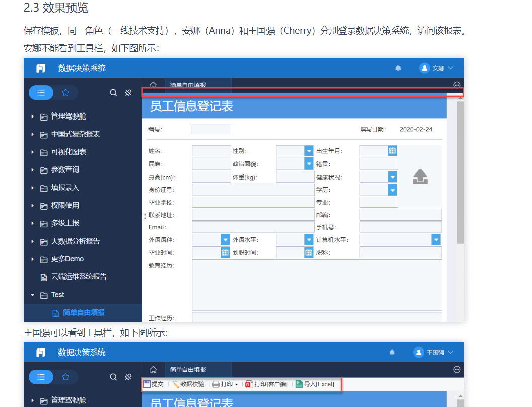Expand the user menu chevron next to 王国强
This screenshot has width=532, height=407.
[x=450, y=353]
